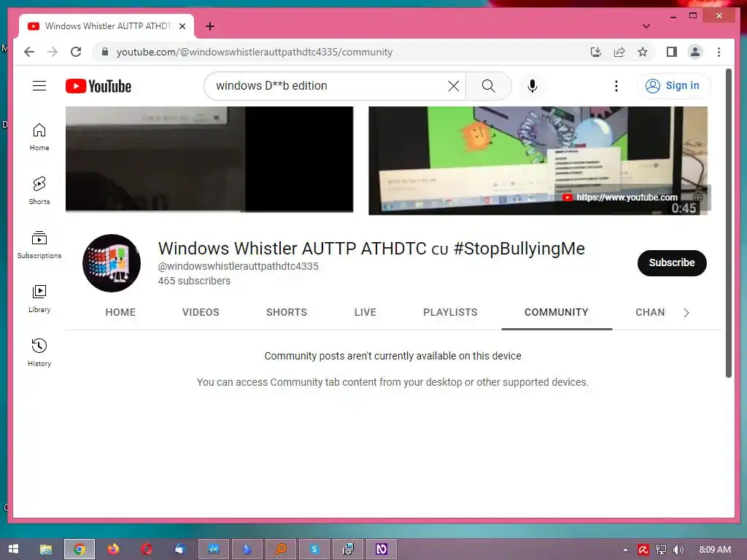Viewport: 747px width, 560px height.
Task: Open a new tab with the plus button
Action: [210, 26]
